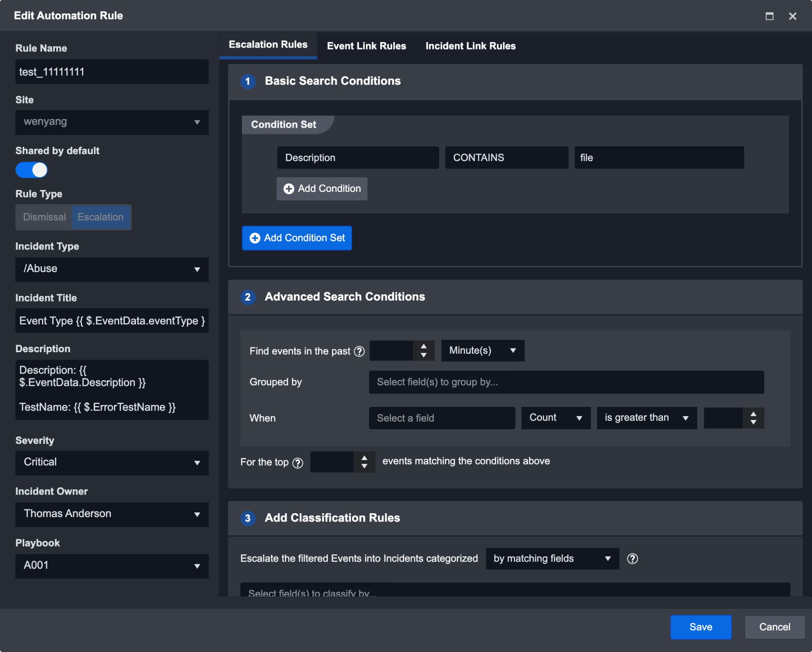Click the Grouped by field selector
The height and width of the screenshot is (652, 812).
point(566,382)
